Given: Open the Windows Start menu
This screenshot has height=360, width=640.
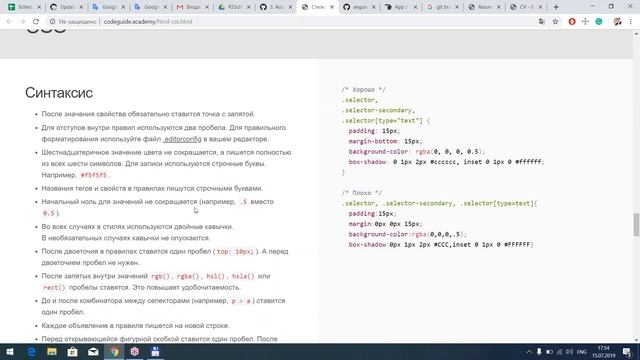Looking at the screenshot, I should (x=10, y=352).
